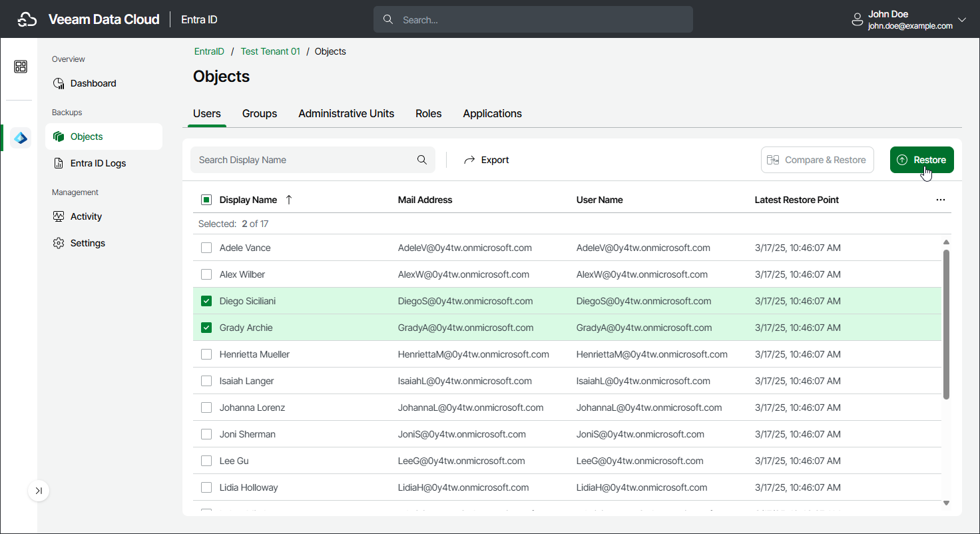Check the Lee Gu checkbox
Image resolution: width=980 pixels, height=534 pixels.
coord(206,461)
